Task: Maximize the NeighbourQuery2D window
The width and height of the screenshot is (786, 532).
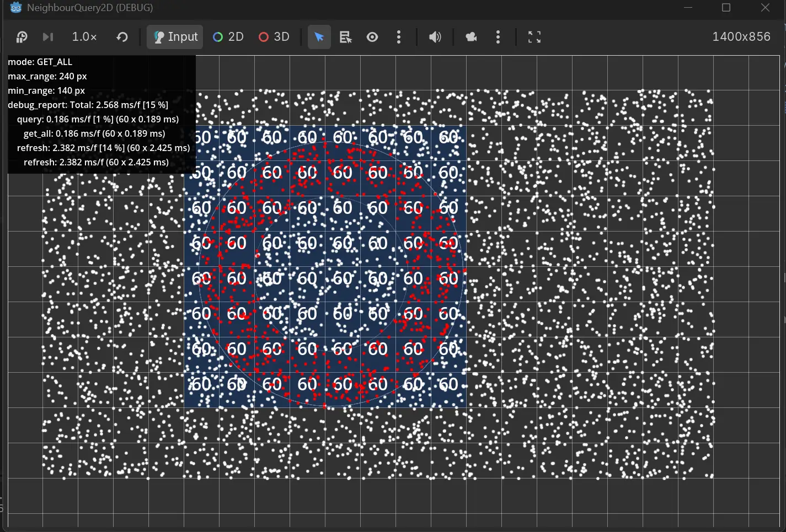Action: (x=726, y=8)
